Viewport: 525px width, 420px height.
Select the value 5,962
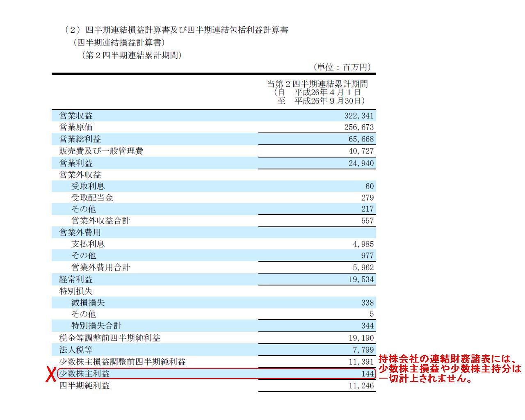[x=363, y=267]
